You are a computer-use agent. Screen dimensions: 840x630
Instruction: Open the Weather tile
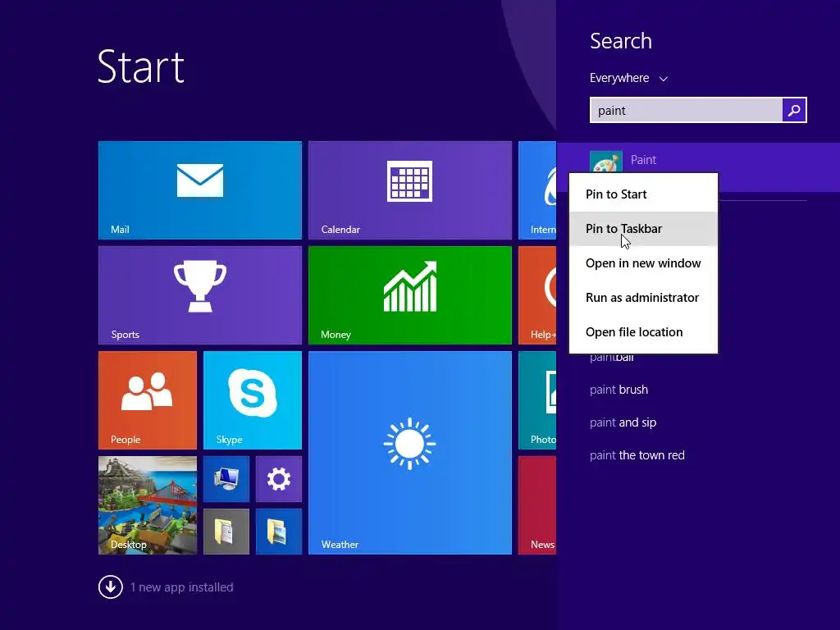(410, 453)
